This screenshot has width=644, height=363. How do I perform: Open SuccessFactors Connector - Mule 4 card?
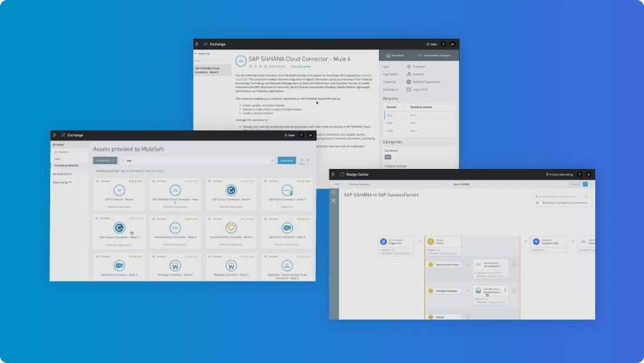(175, 232)
